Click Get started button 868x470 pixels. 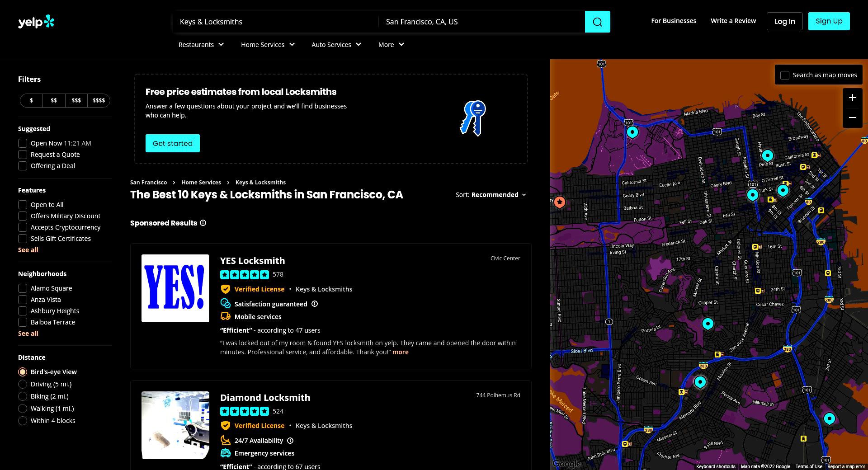click(173, 143)
